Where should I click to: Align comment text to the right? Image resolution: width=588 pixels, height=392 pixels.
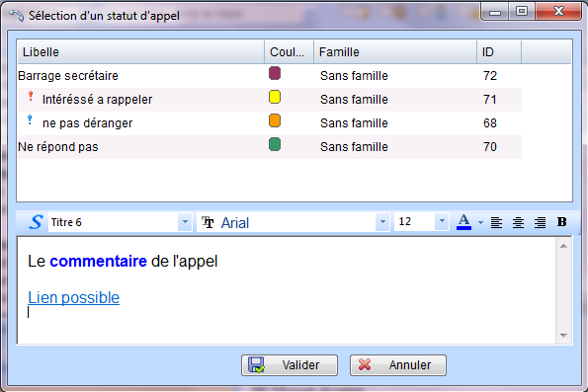click(540, 222)
